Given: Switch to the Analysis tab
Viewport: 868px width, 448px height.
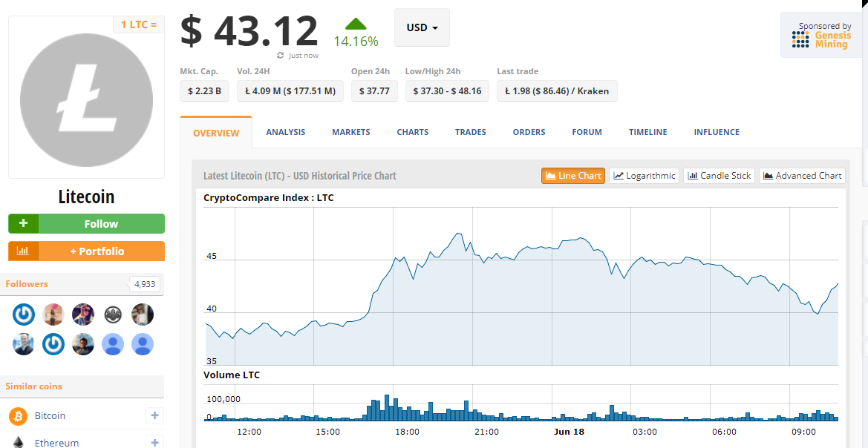Looking at the screenshot, I should click(x=285, y=132).
